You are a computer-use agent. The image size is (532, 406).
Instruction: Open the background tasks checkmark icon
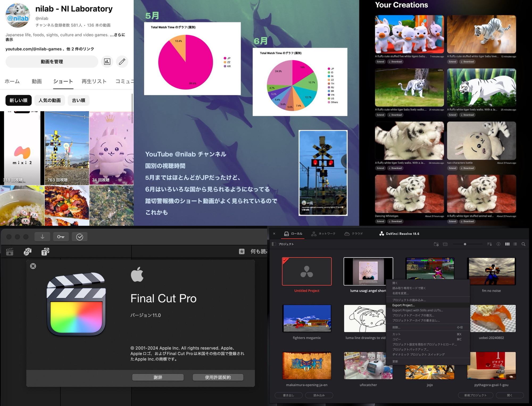coord(80,237)
